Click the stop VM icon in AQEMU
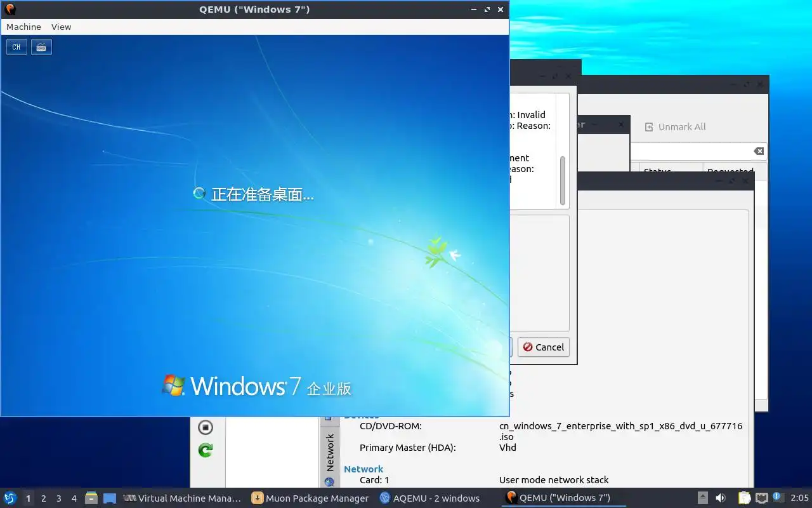This screenshot has width=812, height=508. [x=205, y=427]
